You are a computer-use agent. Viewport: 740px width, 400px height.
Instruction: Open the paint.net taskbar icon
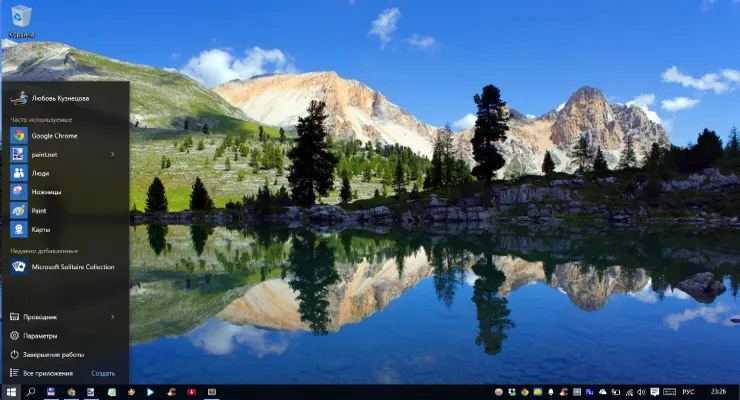(91, 392)
